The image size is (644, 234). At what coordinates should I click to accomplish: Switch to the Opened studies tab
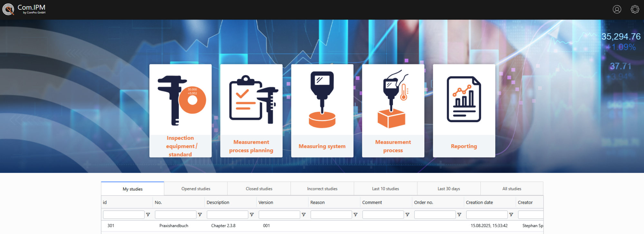pyautogui.click(x=195, y=189)
